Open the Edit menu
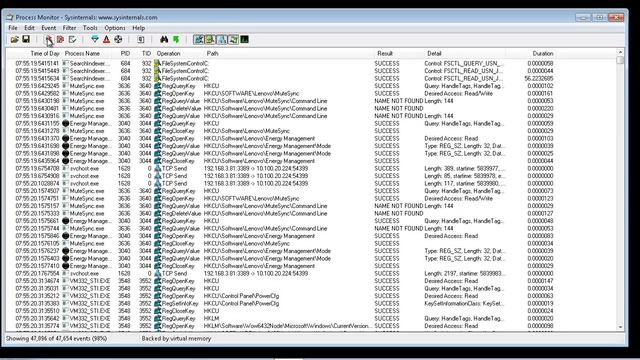640x360 pixels. pos(29,28)
